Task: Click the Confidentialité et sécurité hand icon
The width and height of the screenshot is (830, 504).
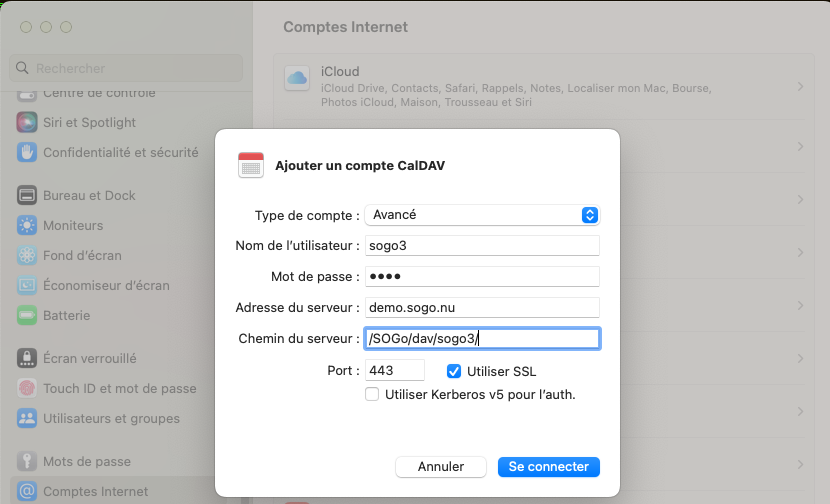Action: pyautogui.click(x=27, y=152)
